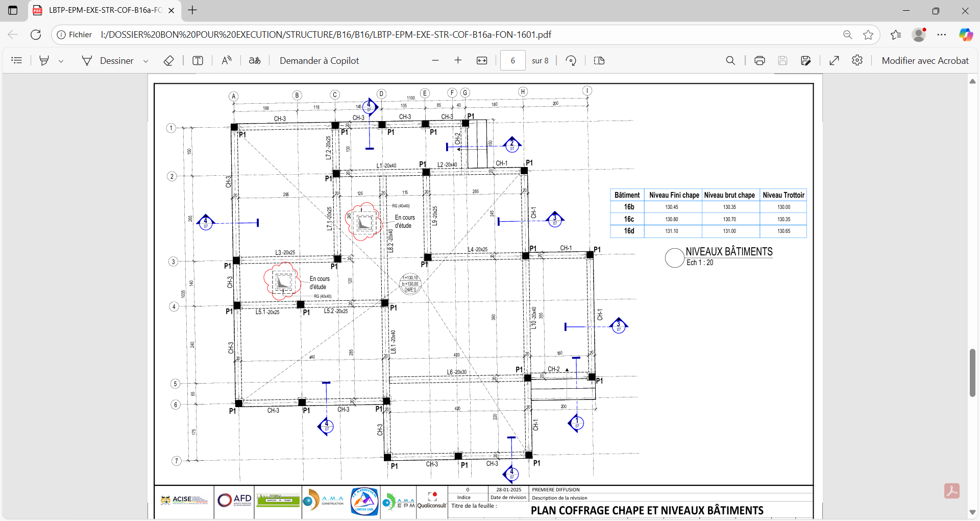
Task: Click Demander à Copilot
Action: point(319,61)
